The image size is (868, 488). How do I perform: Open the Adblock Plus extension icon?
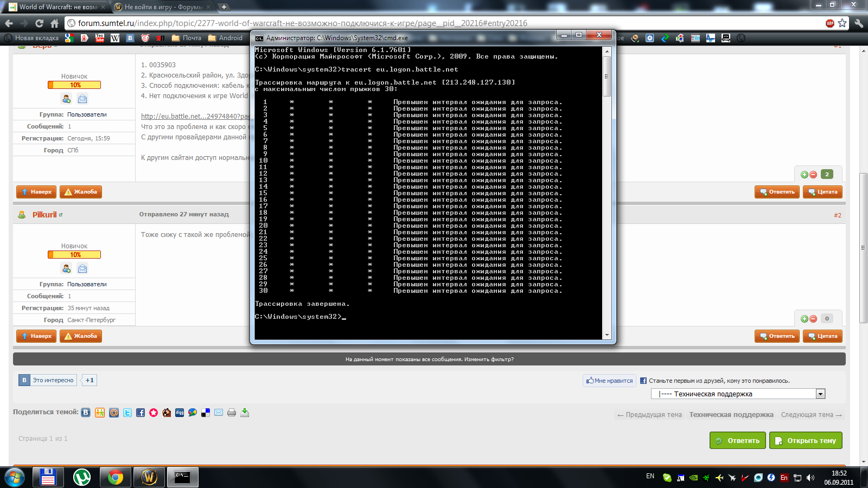click(x=829, y=23)
